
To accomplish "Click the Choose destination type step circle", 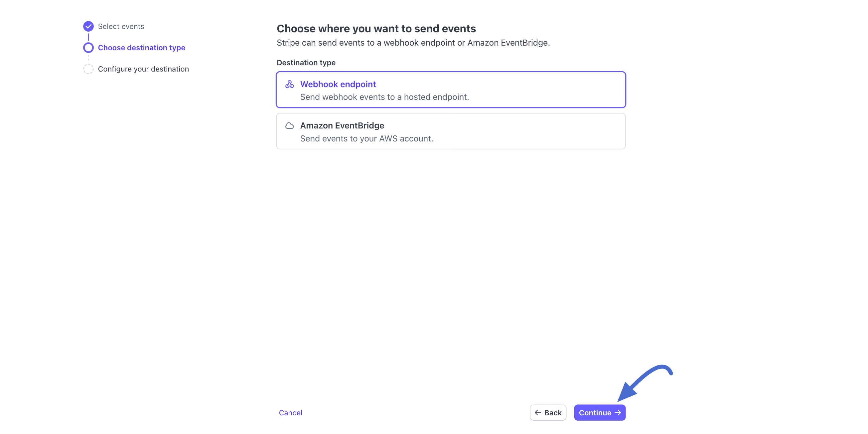I will point(88,48).
